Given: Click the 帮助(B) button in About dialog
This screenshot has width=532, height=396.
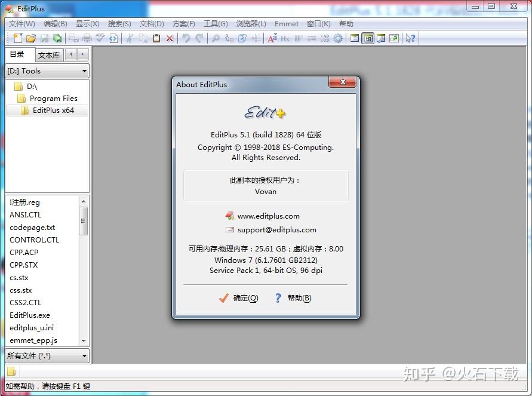Looking at the screenshot, I should click(x=293, y=298).
